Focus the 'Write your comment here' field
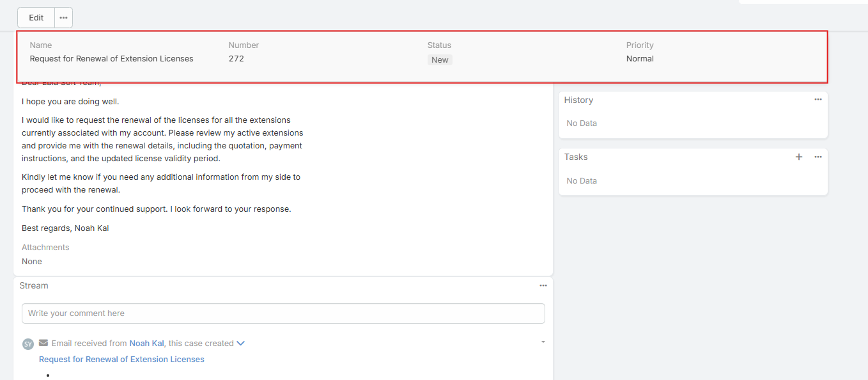The width and height of the screenshot is (868, 380). click(283, 313)
